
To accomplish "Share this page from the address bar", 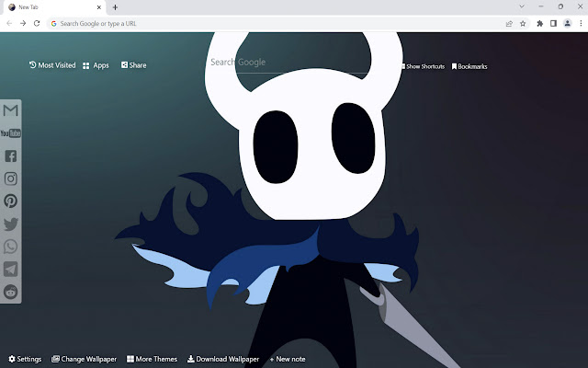I will 509,24.
